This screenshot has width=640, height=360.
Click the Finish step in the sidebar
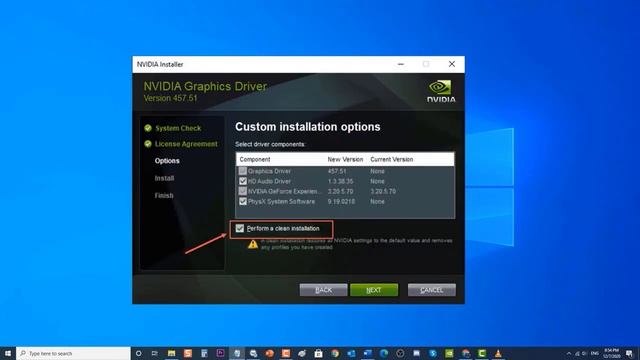pos(164,196)
